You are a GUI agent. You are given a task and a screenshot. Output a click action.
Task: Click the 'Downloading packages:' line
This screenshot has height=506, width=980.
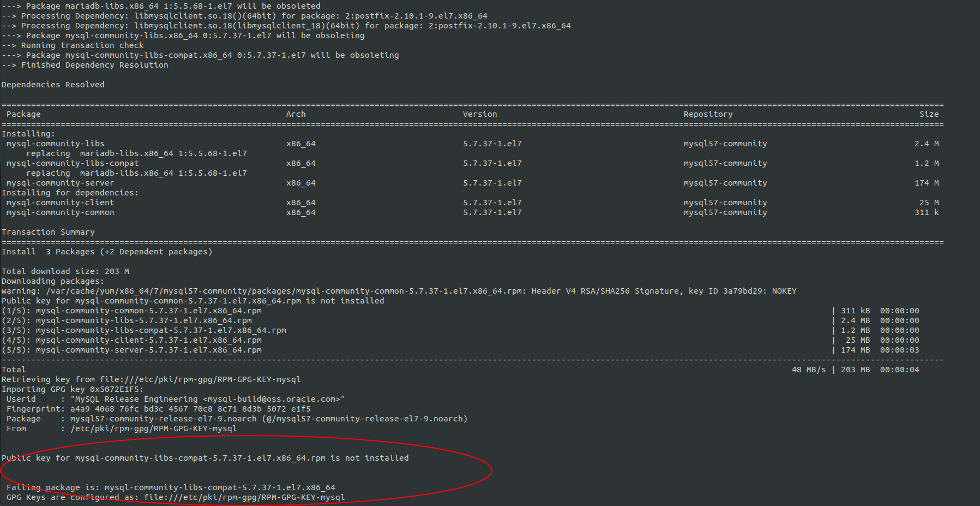click(53, 281)
